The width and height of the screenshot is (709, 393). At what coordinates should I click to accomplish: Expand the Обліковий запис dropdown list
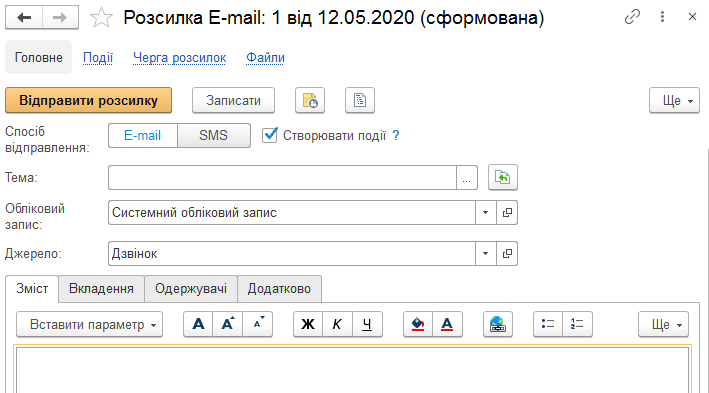pyautogui.click(x=486, y=213)
